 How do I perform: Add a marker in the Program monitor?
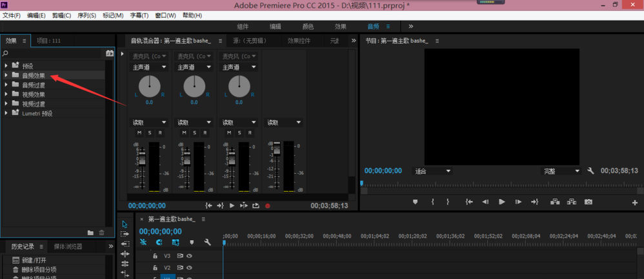[416, 202]
